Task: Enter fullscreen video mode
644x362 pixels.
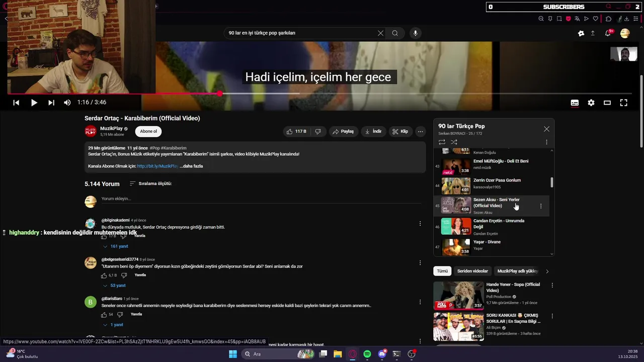Action: point(623,103)
